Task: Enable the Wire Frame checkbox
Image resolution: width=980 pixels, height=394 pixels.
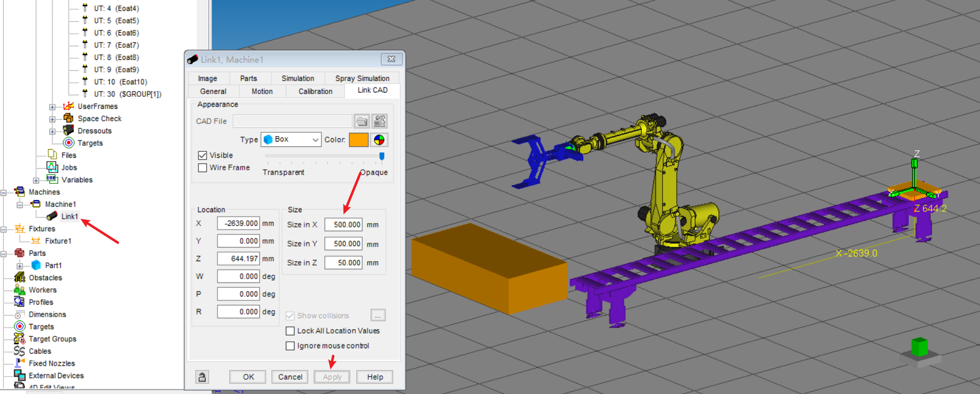Action: [203, 168]
